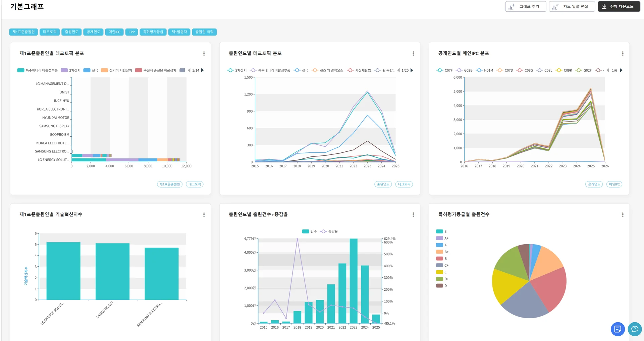Show next legend page after 1/6
This screenshot has width=644, height=341.
[x=621, y=70]
